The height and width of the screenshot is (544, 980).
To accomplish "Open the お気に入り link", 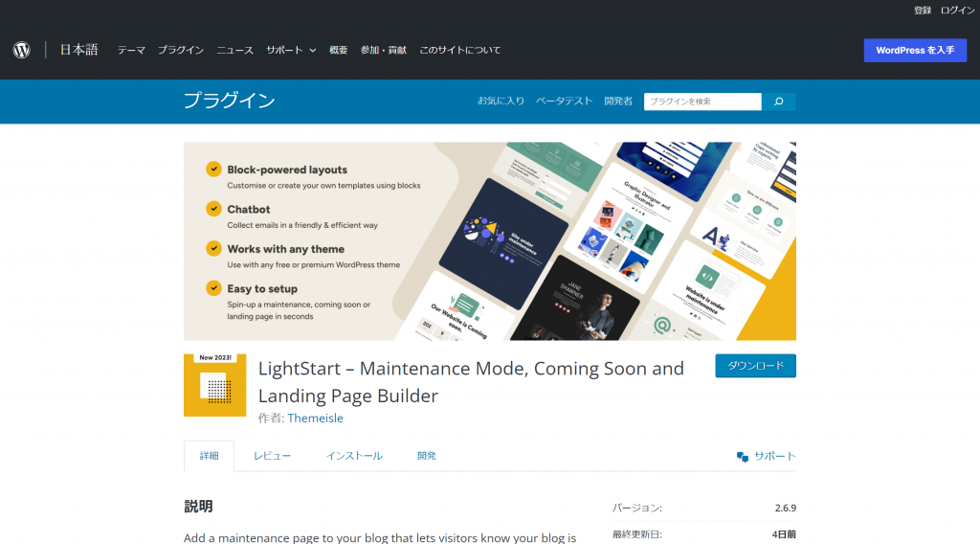I will [501, 101].
